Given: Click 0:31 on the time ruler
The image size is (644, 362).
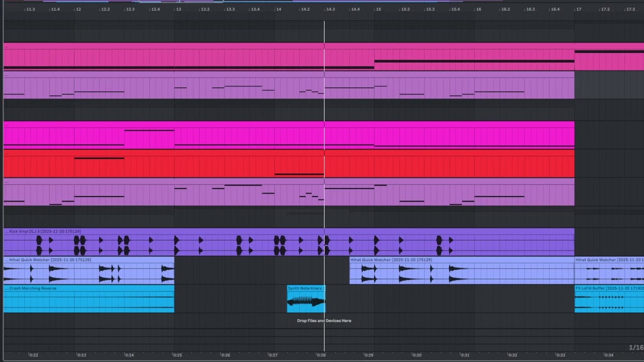Looking at the screenshot, I should click(x=464, y=355).
